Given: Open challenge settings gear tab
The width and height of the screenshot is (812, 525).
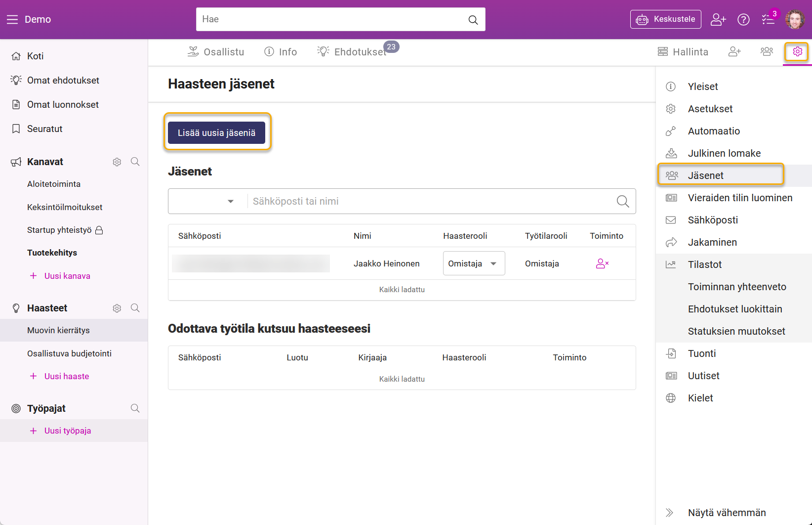Looking at the screenshot, I should 797,51.
